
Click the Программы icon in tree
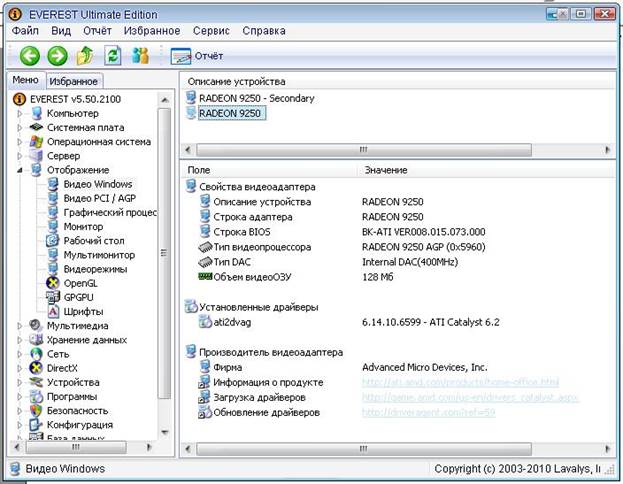point(36,397)
